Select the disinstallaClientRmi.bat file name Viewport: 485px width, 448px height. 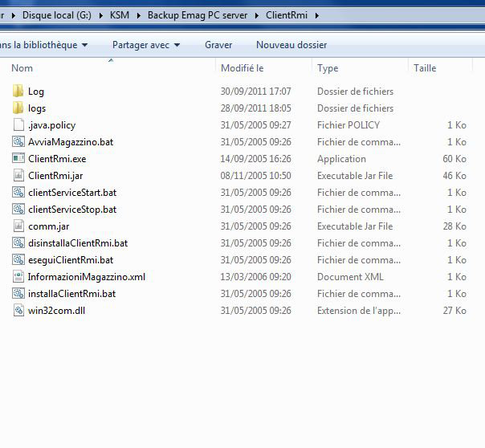pyautogui.click(x=78, y=243)
